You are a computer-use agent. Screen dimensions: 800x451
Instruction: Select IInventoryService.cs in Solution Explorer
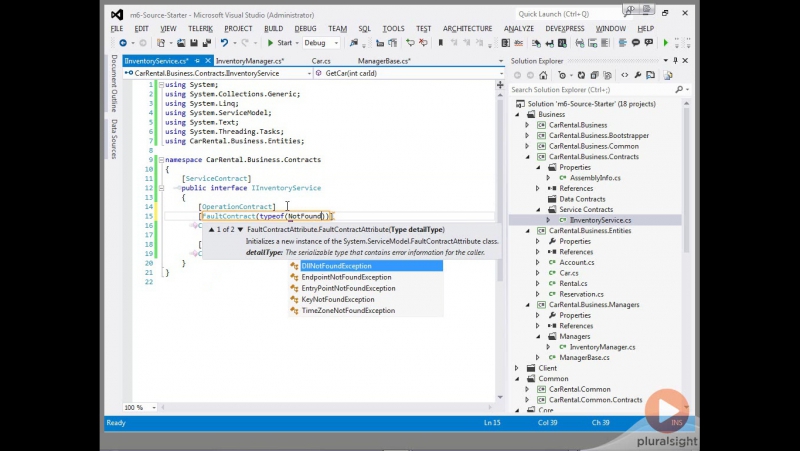click(x=600, y=220)
